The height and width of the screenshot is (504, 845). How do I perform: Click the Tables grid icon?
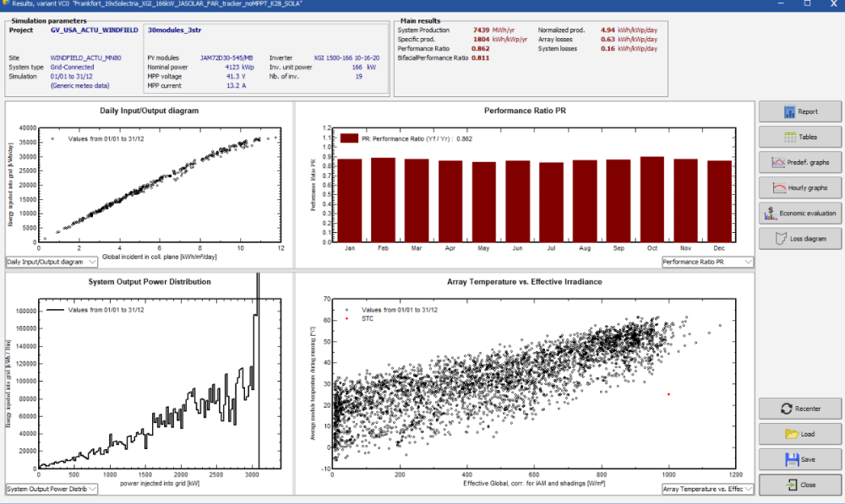(x=789, y=137)
